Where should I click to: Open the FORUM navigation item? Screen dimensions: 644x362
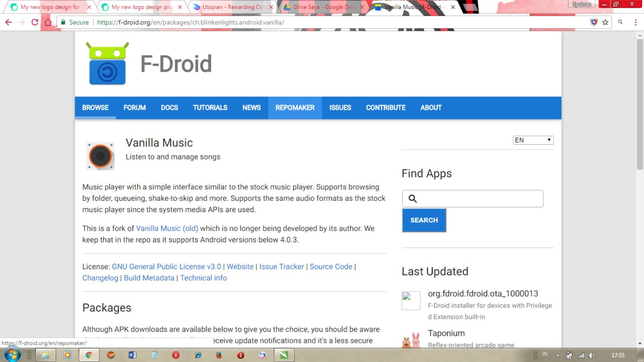tap(135, 108)
